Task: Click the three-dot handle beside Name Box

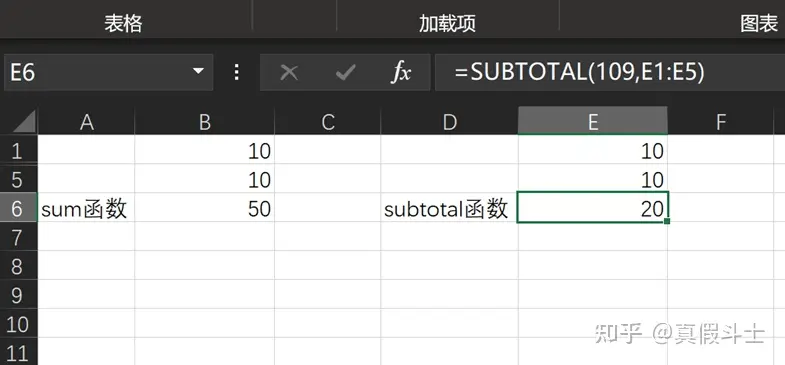Action: coord(237,73)
